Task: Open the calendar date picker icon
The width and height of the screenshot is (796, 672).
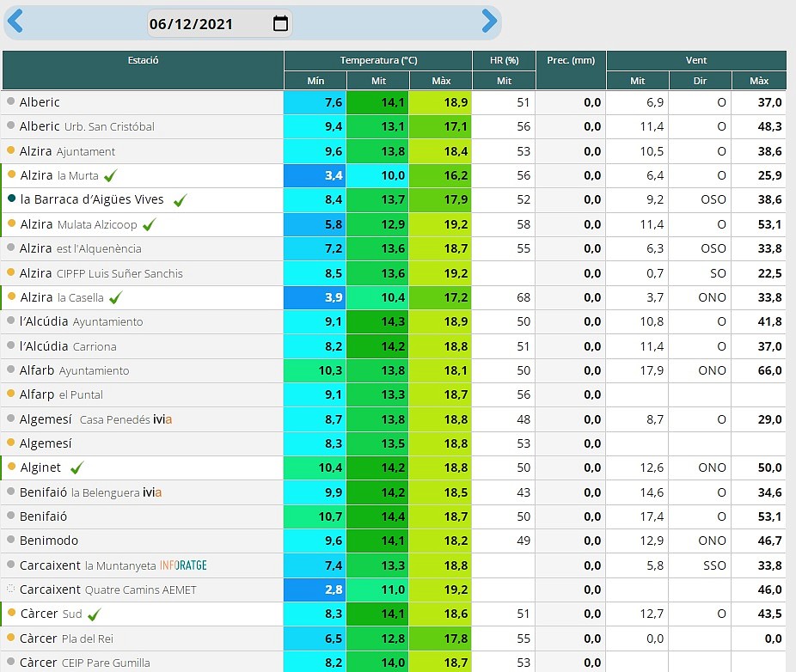Action: [280, 23]
